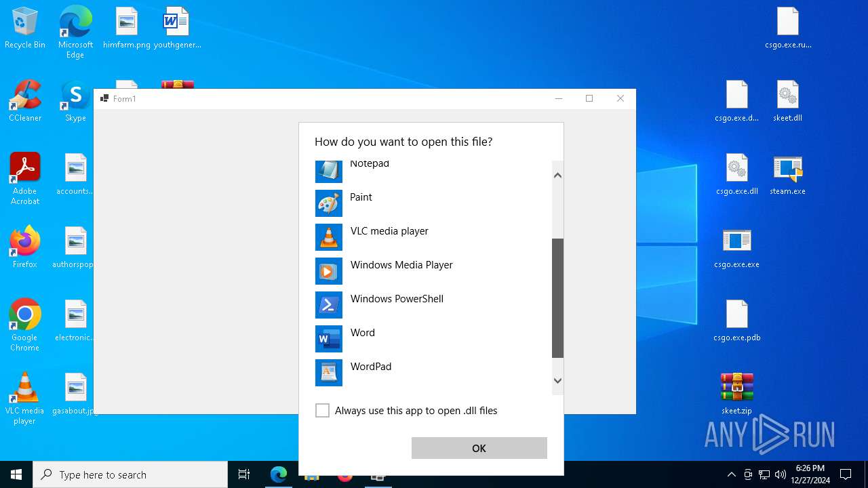Select the youthgener Word document icon
868x488 pixels.
[x=177, y=28]
